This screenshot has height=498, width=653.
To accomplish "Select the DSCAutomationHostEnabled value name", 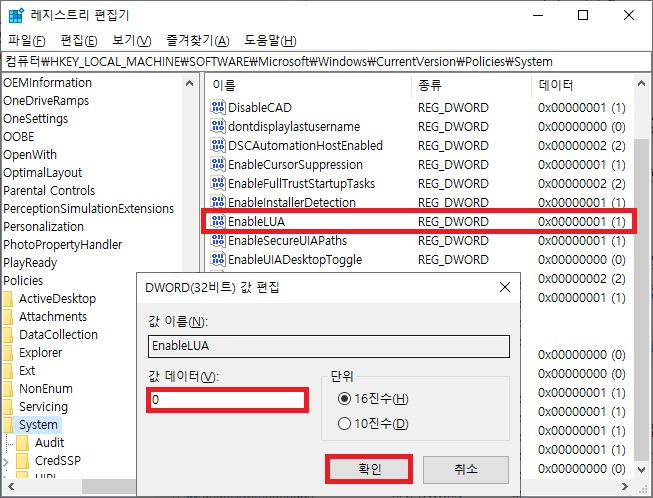I will (x=305, y=145).
